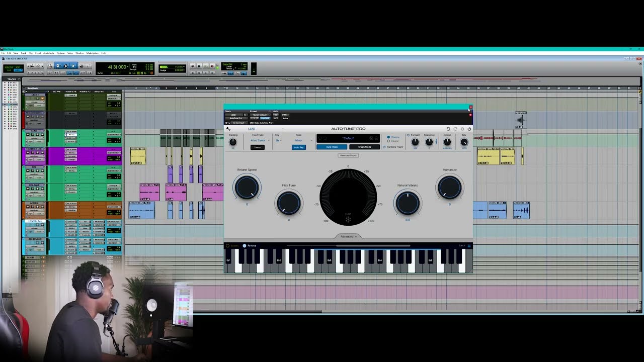
Task: Adjust the Mix knob in Auto-Tune
Action: [x=464, y=142]
